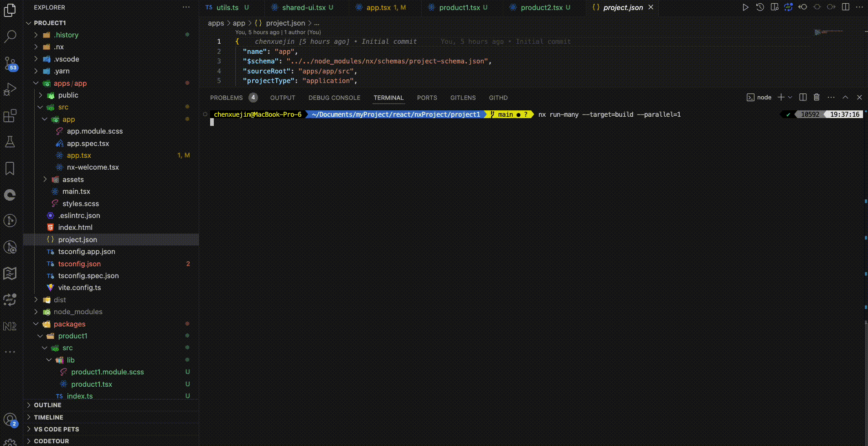Open index.html file
This screenshot has height=446, width=868.
click(111, 227)
